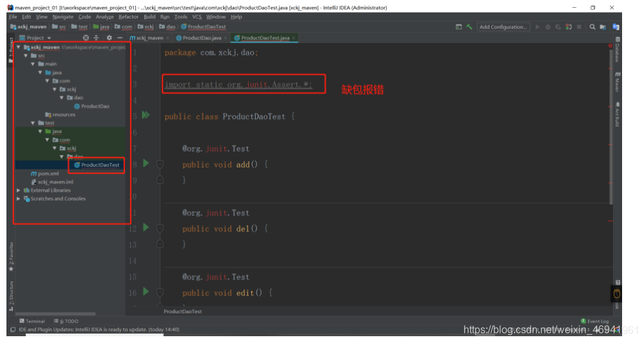Click the editor vertical scrollbar
644x342 pixels.
point(610,128)
